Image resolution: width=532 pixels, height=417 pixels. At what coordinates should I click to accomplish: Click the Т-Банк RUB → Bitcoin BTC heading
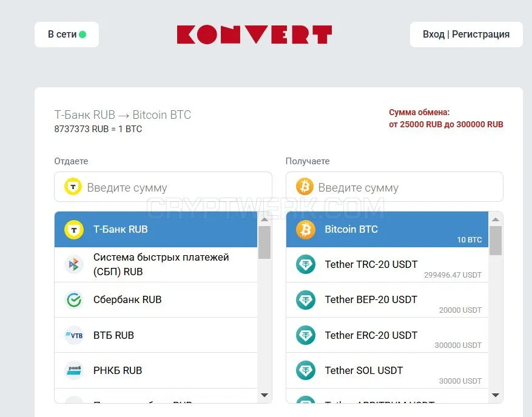(x=123, y=115)
